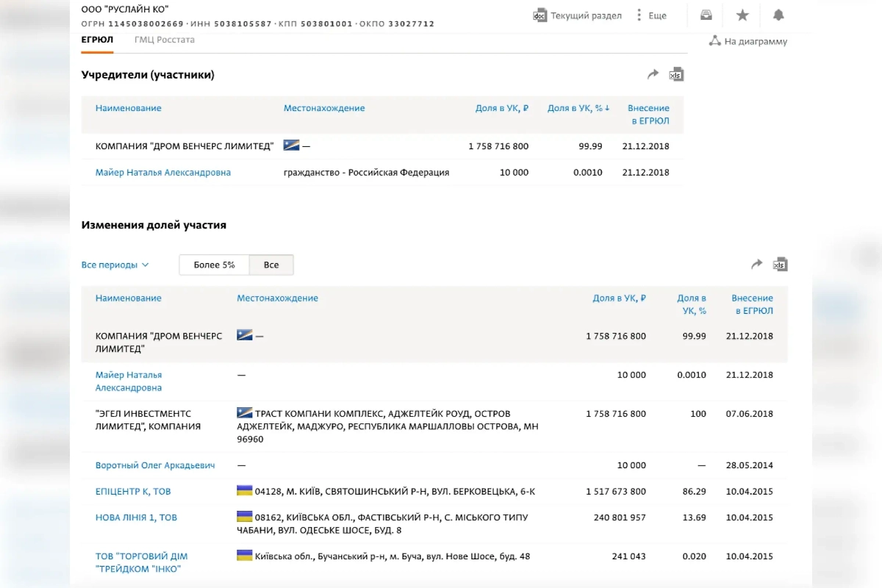Select the 'Все' filter toggle
Screen dimensions: 882x588
[271, 265]
